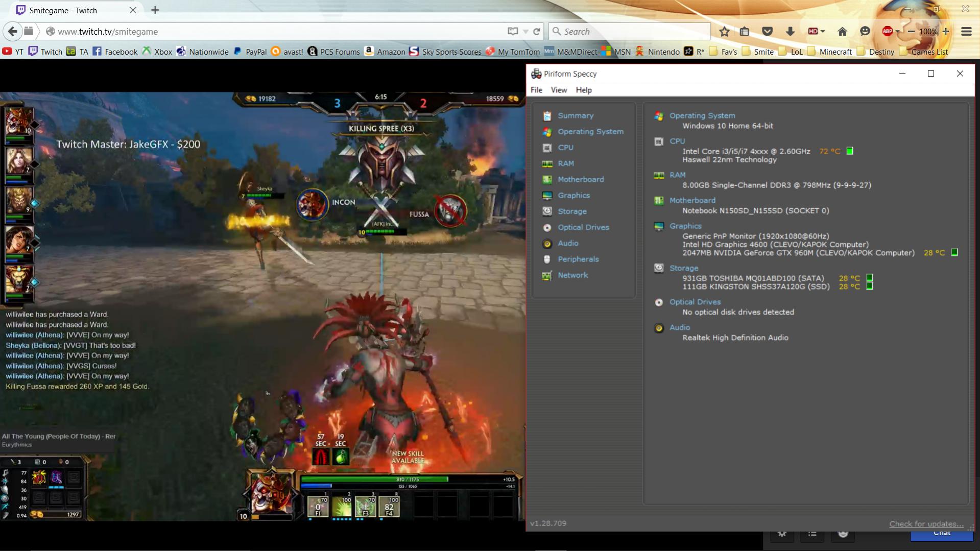Click the Optical Drives heading in summary
The image size is (980, 551).
pyautogui.click(x=695, y=302)
